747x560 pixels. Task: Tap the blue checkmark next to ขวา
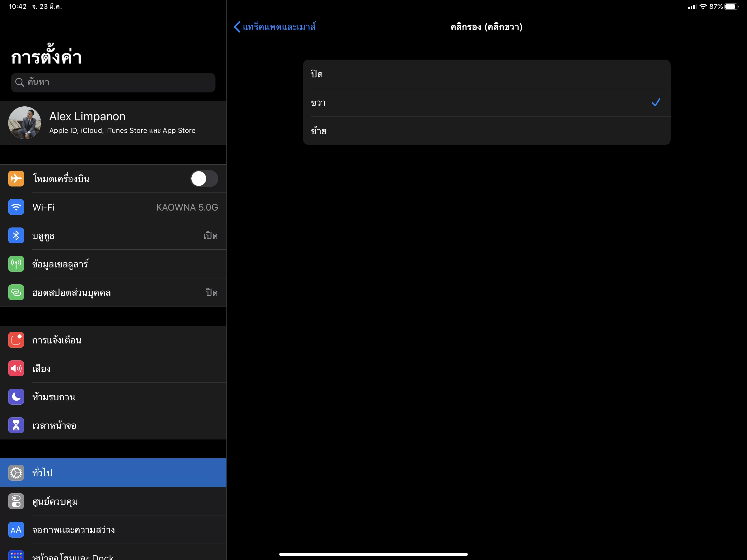(x=656, y=102)
